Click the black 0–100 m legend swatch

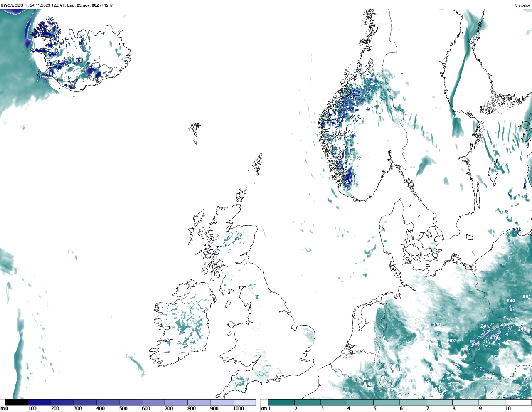(x=17, y=402)
